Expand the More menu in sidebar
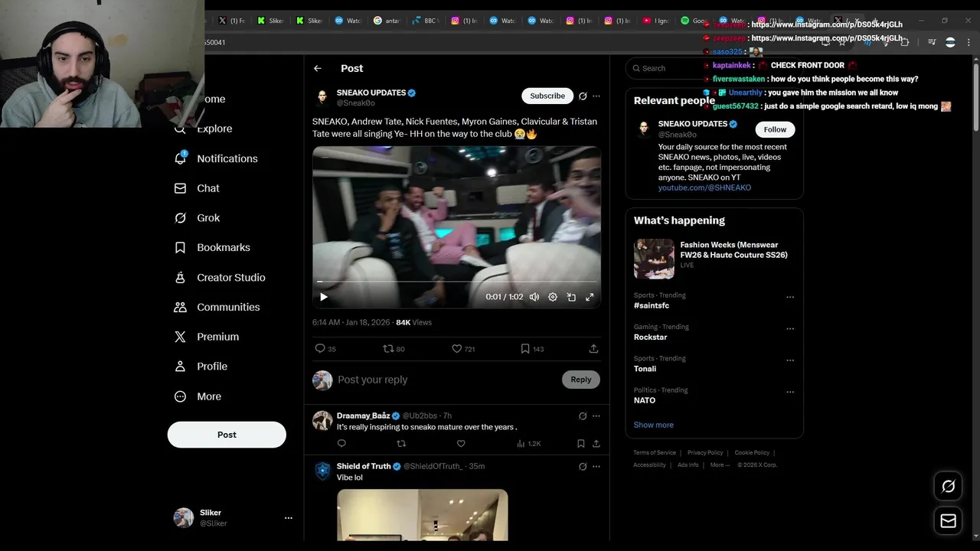This screenshot has height=551, width=980. tap(198, 396)
